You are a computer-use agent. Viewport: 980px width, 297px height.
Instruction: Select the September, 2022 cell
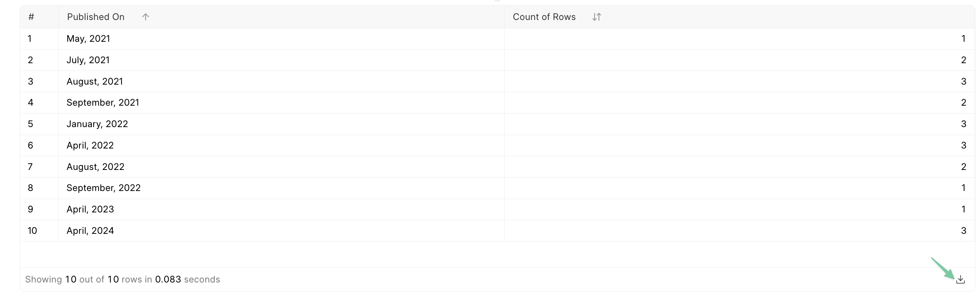pyautogui.click(x=103, y=188)
